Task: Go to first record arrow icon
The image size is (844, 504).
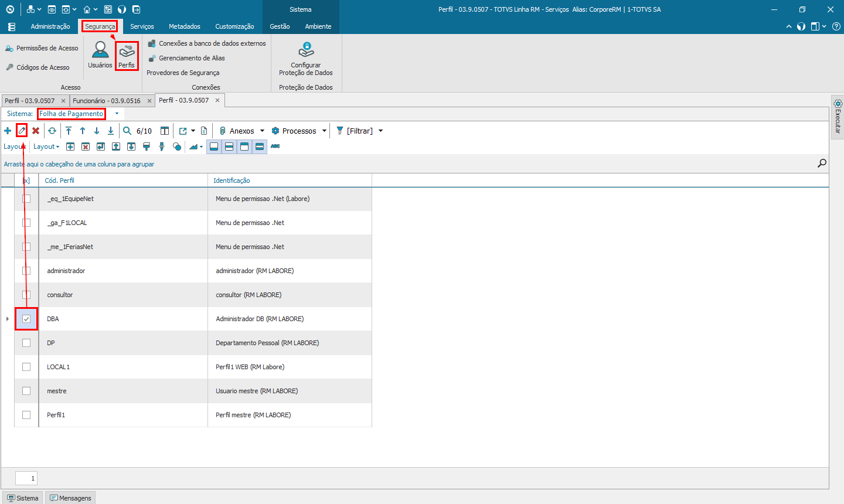Action: tap(69, 131)
